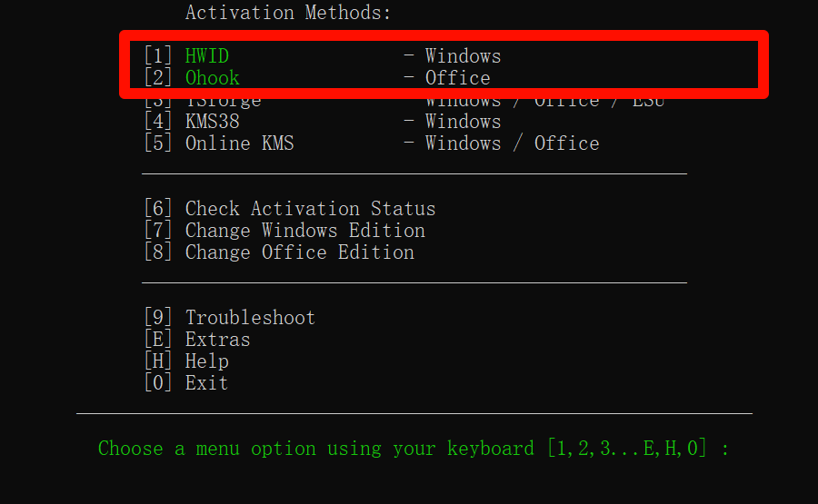Click the Activation Methods heading
818x504 pixels.
[288, 13]
